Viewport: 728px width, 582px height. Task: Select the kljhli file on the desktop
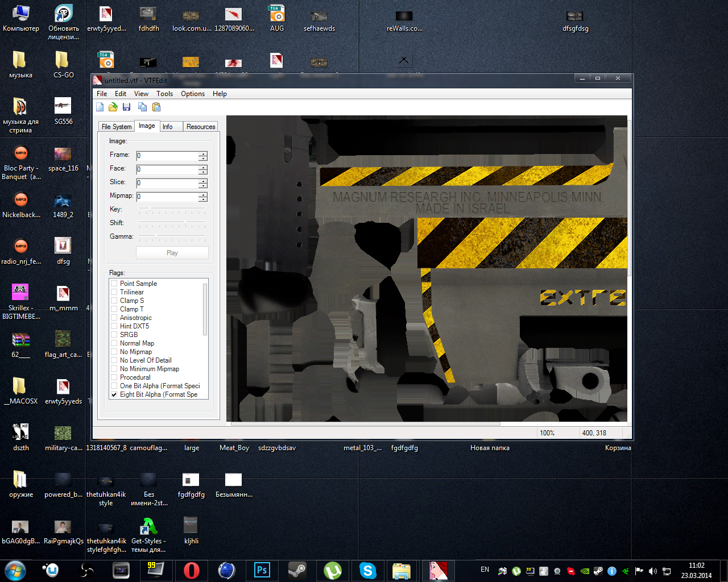[191, 531]
